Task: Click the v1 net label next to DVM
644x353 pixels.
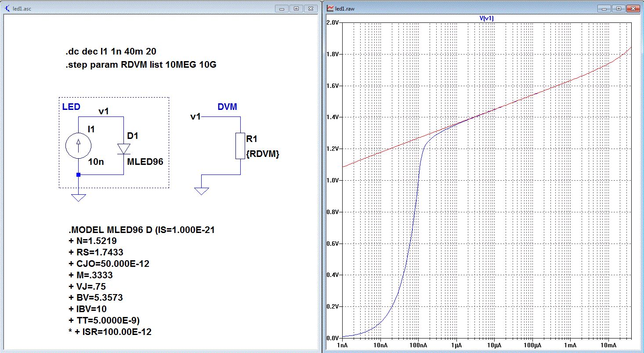Action: (195, 117)
